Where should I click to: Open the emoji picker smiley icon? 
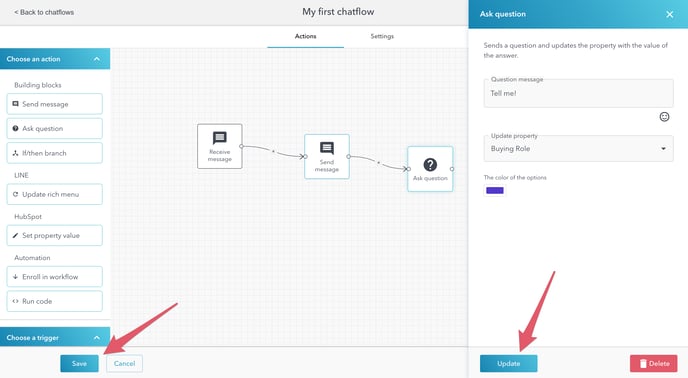click(664, 117)
